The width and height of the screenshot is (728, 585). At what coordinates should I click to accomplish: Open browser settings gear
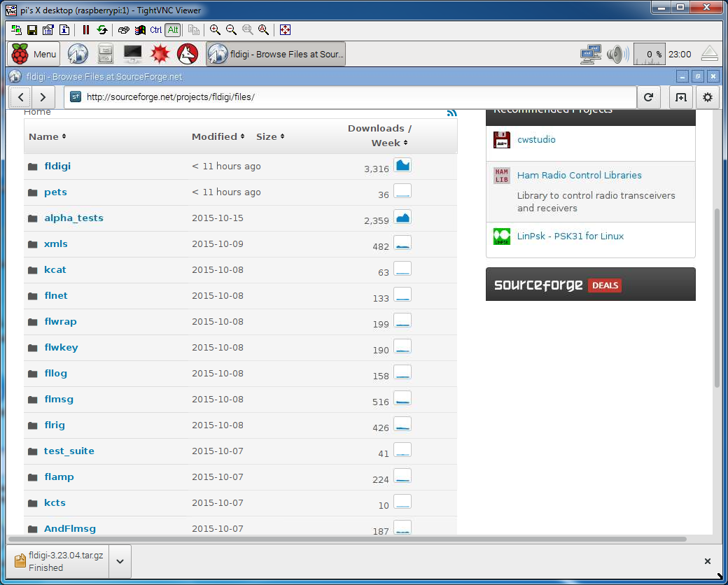tap(708, 97)
